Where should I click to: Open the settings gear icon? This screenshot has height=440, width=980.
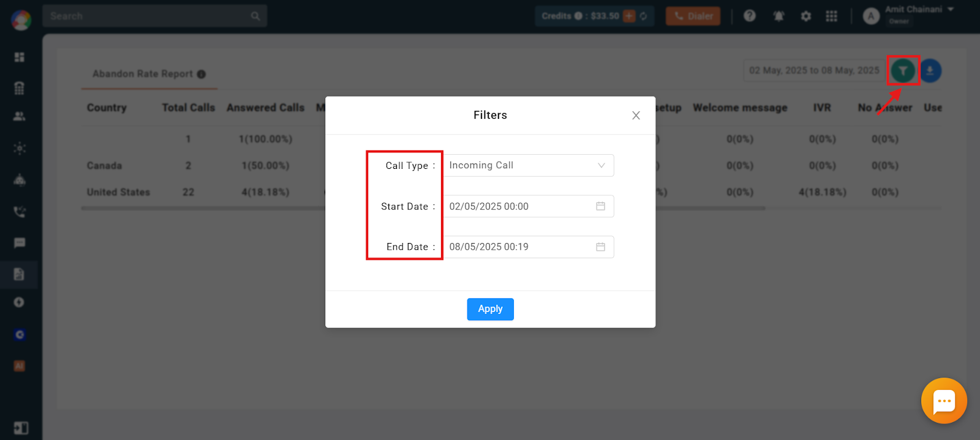(x=806, y=16)
